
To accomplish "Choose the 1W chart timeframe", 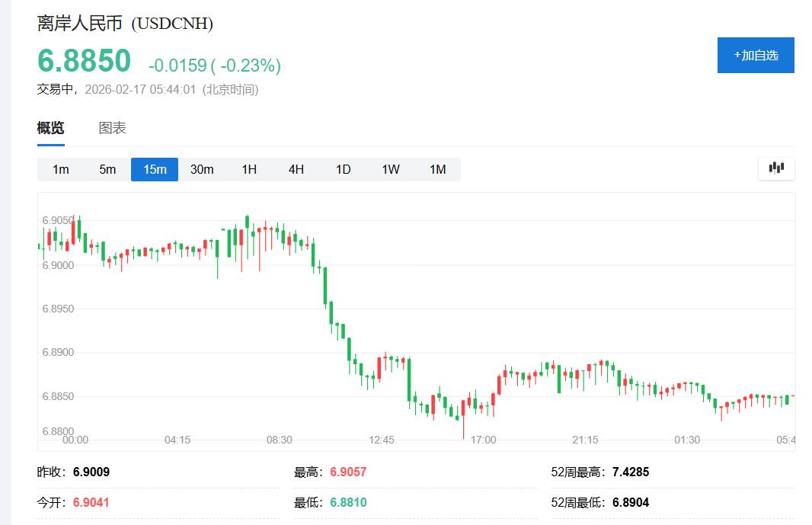I will [x=391, y=169].
